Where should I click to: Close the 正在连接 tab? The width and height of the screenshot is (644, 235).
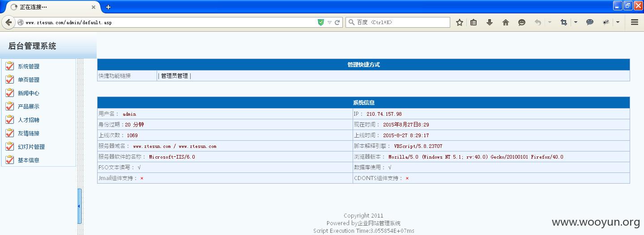(94, 7)
